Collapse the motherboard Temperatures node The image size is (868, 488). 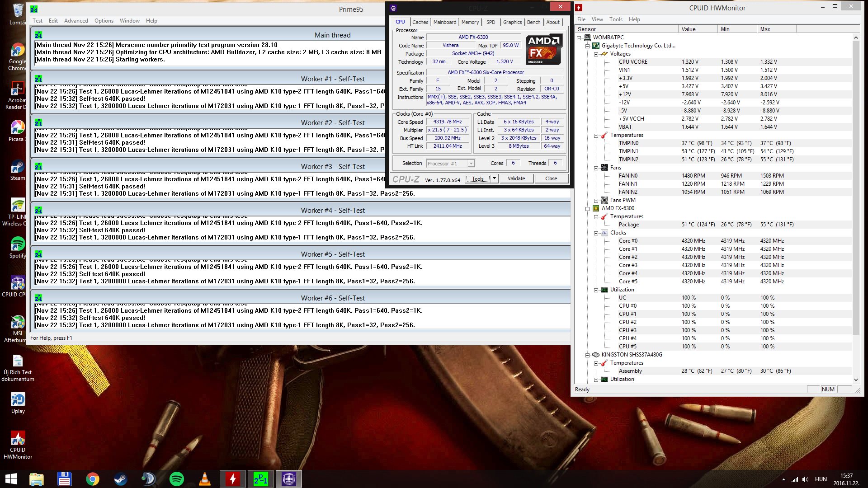pyautogui.click(x=596, y=135)
